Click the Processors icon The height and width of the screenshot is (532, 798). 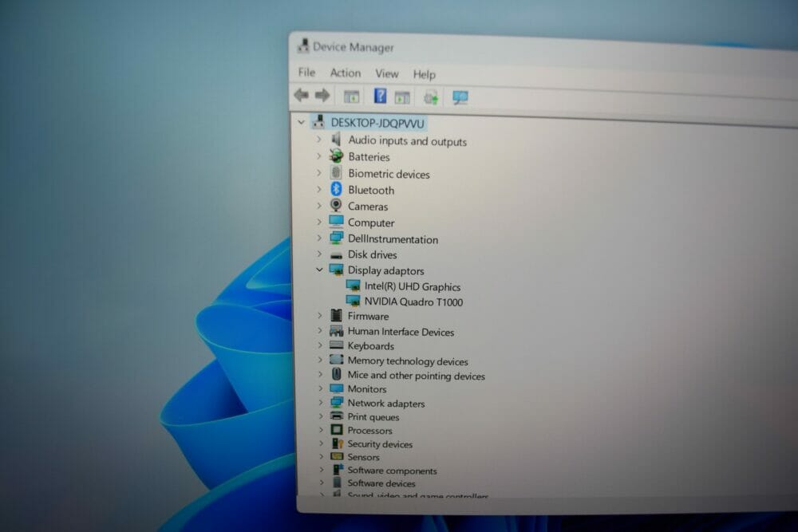pyautogui.click(x=337, y=430)
